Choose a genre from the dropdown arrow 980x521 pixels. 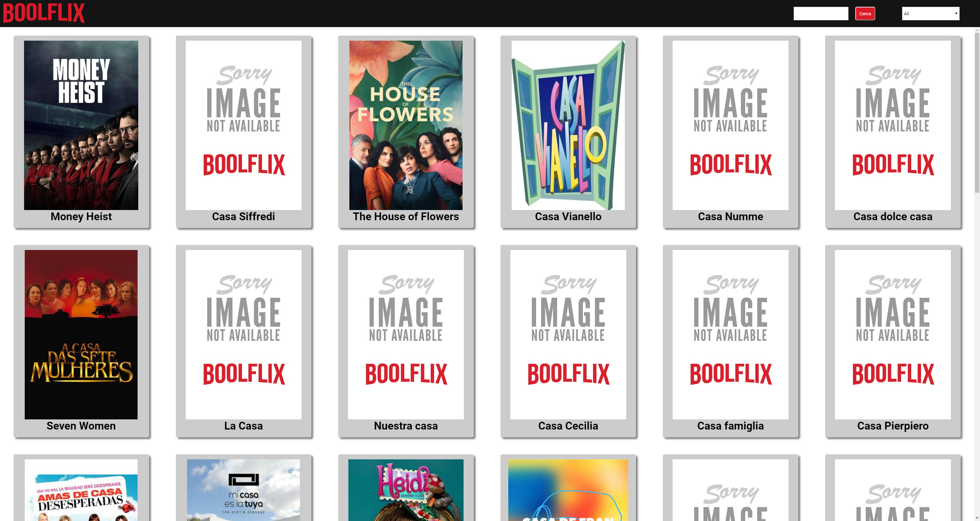pos(956,14)
